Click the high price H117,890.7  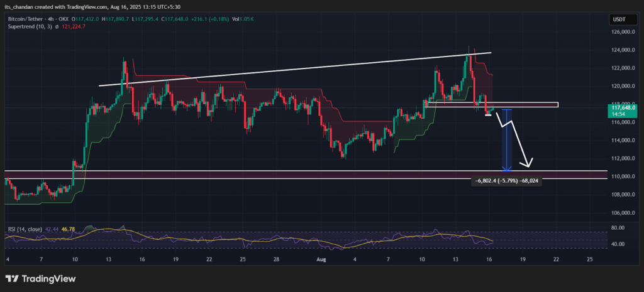click(x=117, y=19)
